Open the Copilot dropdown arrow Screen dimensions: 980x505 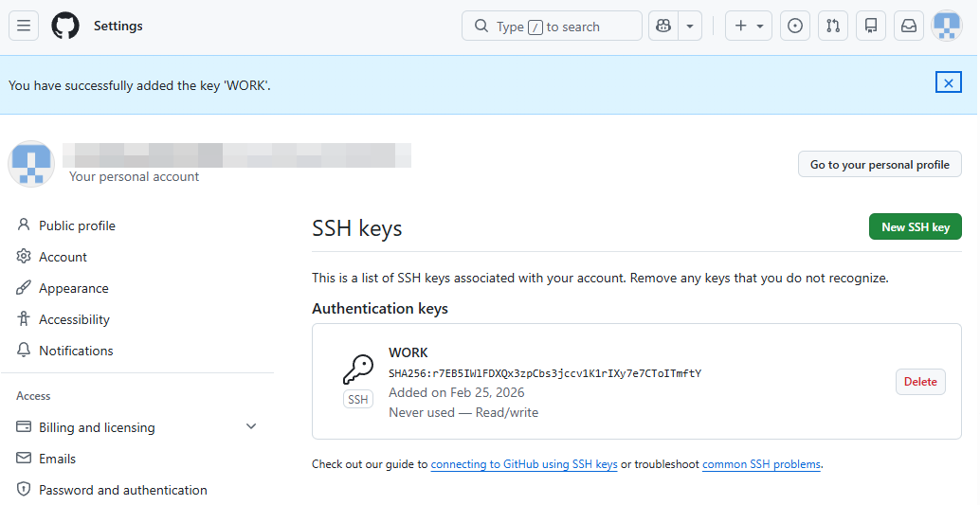tap(690, 26)
